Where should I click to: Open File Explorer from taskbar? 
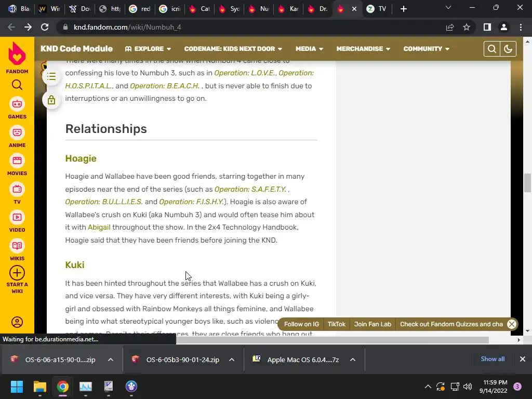coord(39,387)
